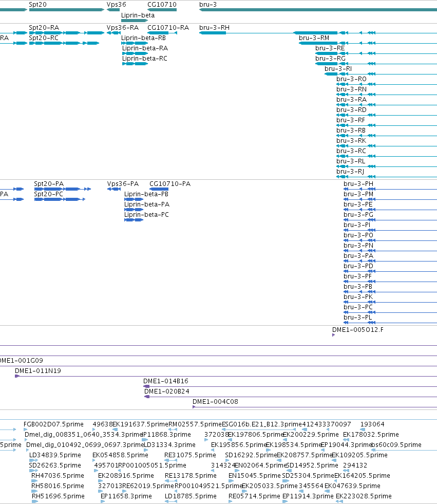437x504 pixels.
Task: Click protein label bru-3-PL
Action: 357,318
